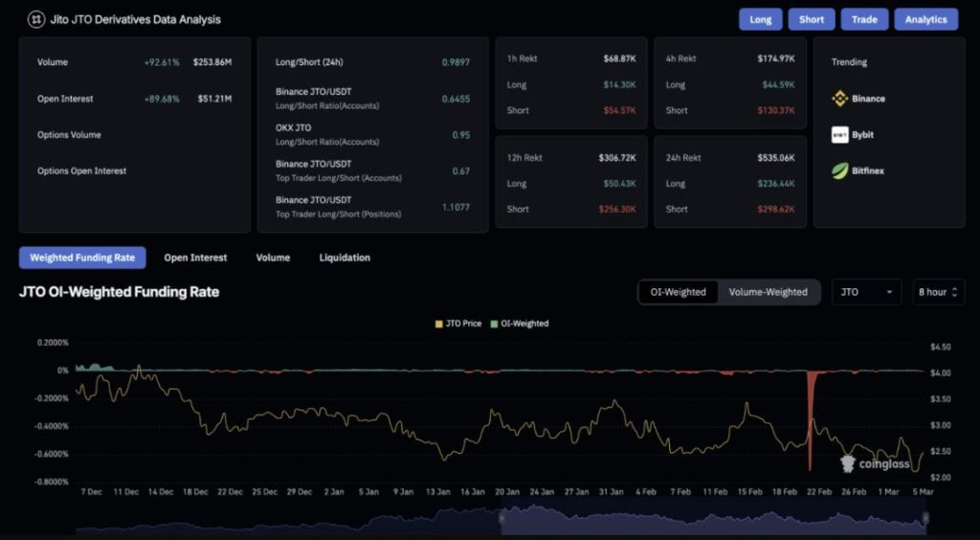Click the Long/Short (24h) value 0.9897
This screenshot has height=540, width=980.
point(456,62)
